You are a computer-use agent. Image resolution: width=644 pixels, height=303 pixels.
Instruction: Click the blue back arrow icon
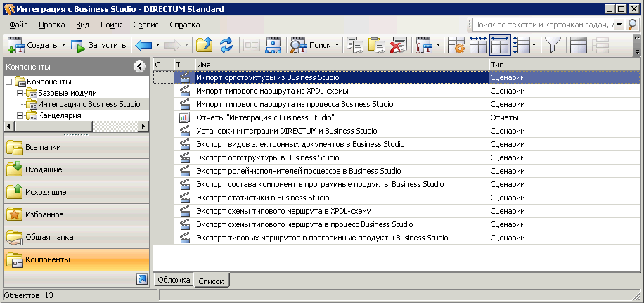tap(143, 46)
